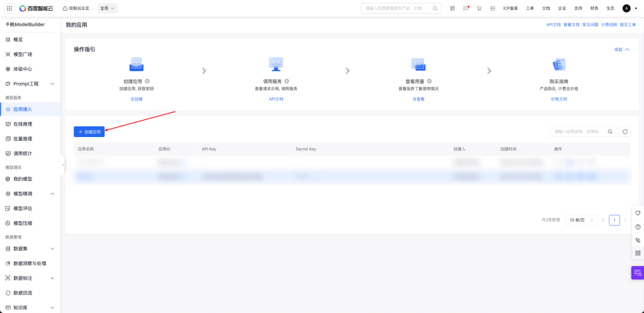
Task: Open the shopping cart icon
Action: point(479,8)
